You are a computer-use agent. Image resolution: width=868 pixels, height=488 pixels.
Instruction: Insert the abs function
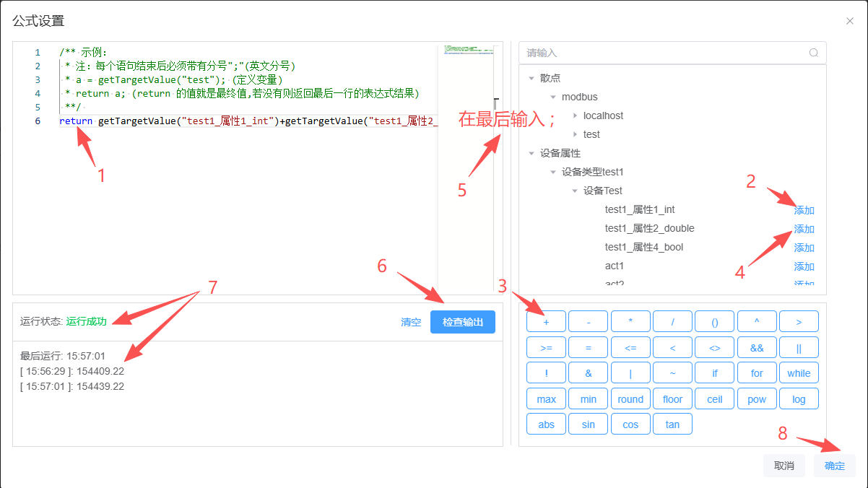pos(546,424)
